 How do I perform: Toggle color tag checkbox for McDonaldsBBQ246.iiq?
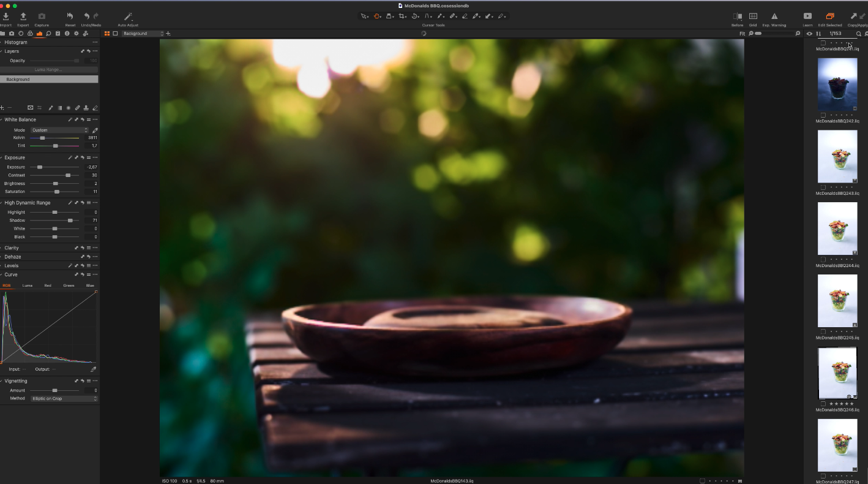point(823,404)
